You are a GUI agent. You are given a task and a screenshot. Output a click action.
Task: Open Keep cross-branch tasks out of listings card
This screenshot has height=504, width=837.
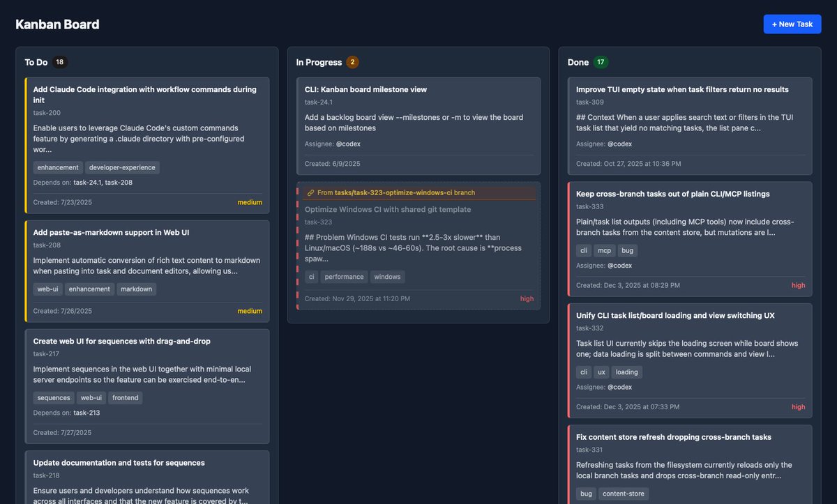coord(690,239)
